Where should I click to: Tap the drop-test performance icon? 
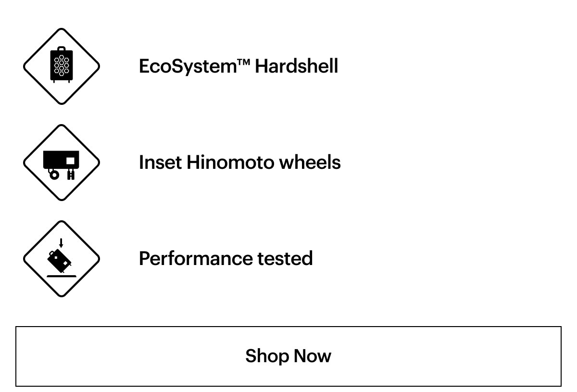[x=62, y=259]
